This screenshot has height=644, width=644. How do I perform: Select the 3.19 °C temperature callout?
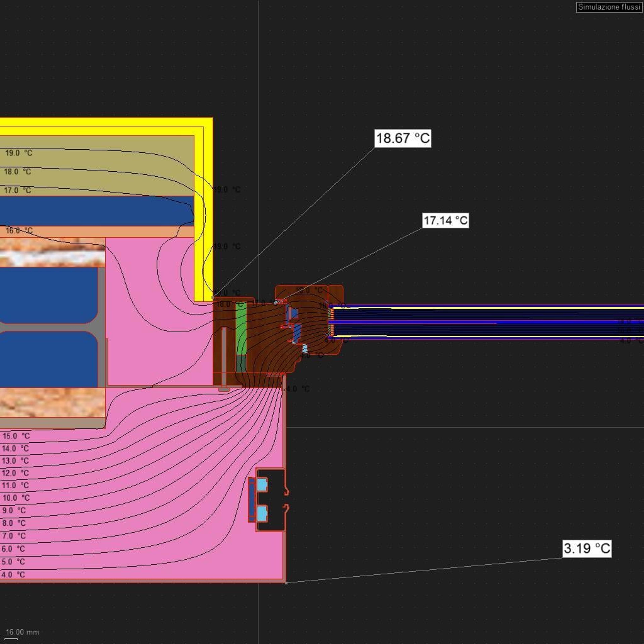(587, 548)
